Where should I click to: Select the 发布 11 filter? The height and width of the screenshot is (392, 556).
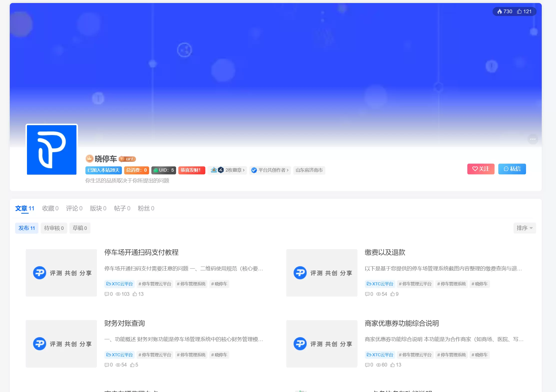(27, 228)
